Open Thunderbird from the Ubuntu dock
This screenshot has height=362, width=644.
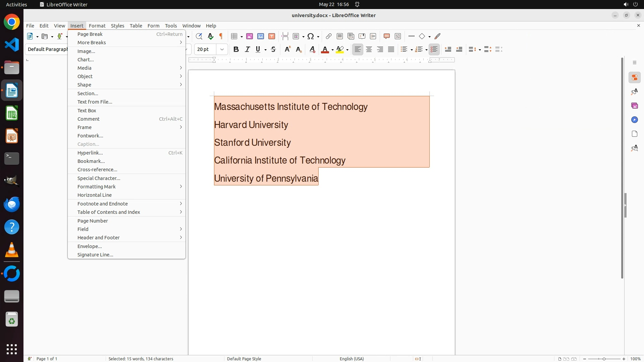(x=12, y=204)
